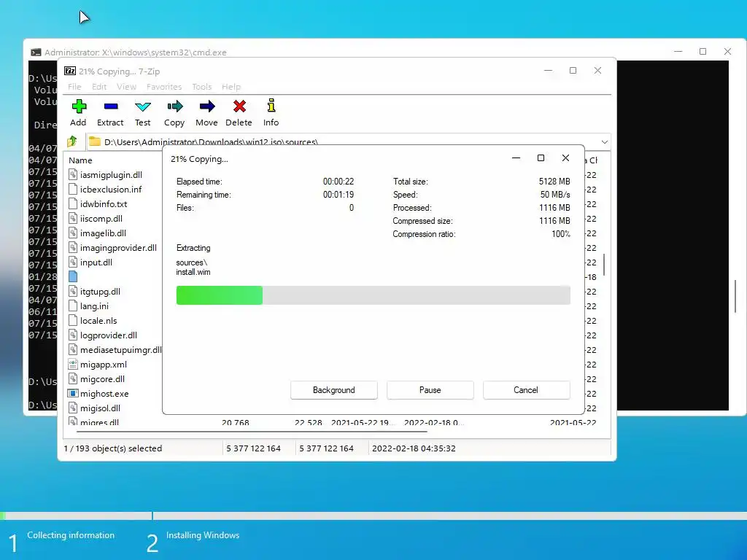Select icbexclusion.inf in file list
This screenshot has width=747, height=560.
click(111, 190)
